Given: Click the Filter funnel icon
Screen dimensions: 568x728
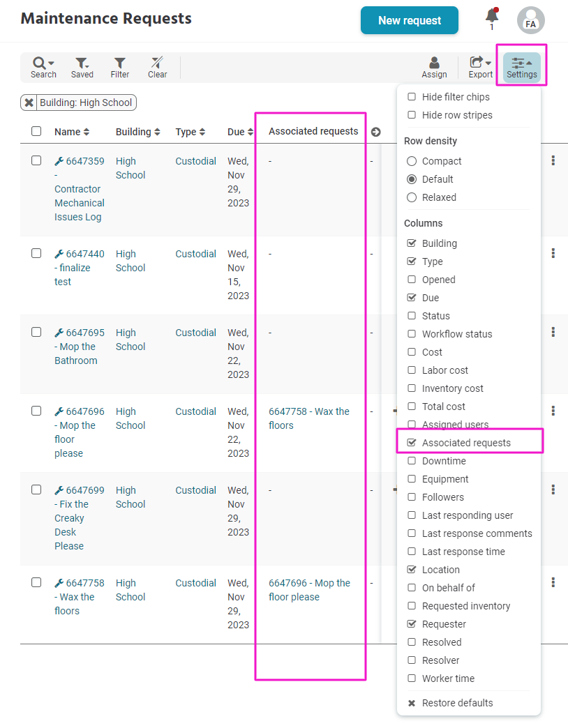Looking at the screenshot, I should [120, 68].
